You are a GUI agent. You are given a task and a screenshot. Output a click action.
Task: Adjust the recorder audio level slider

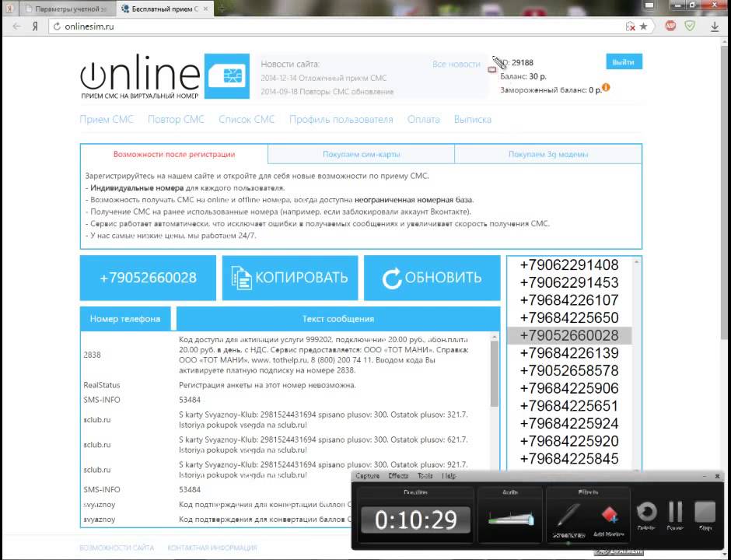coord(510,518)
